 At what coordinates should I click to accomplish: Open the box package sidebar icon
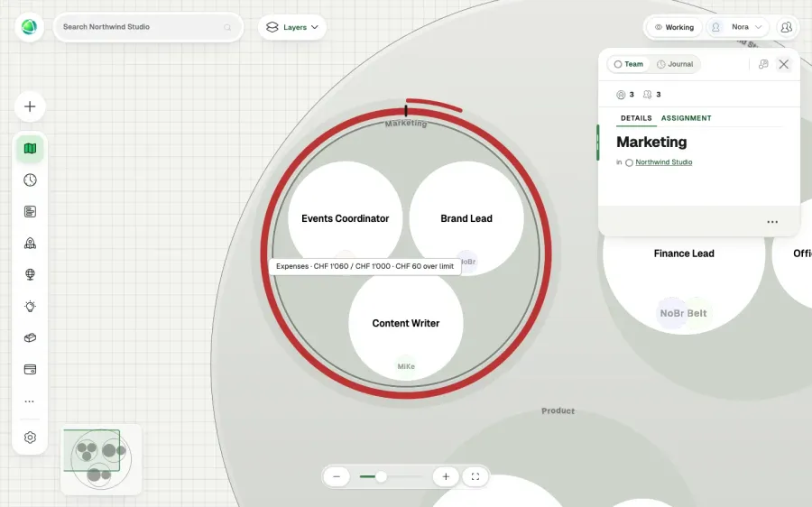(x=30, y=337)
